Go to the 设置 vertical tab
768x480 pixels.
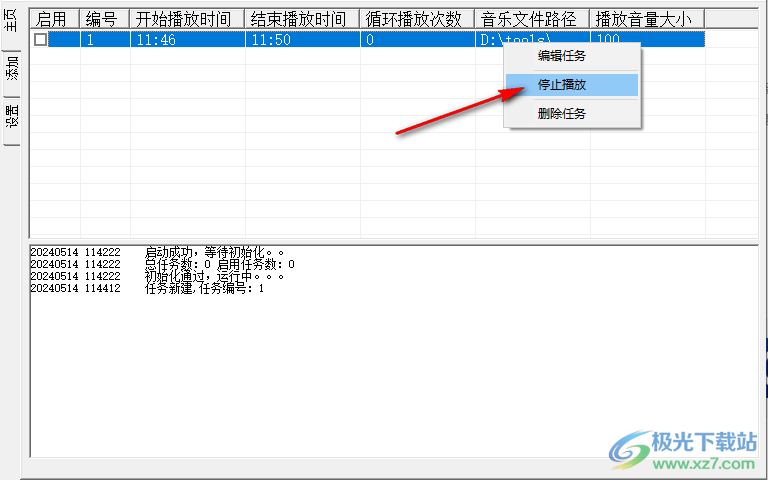12,118
